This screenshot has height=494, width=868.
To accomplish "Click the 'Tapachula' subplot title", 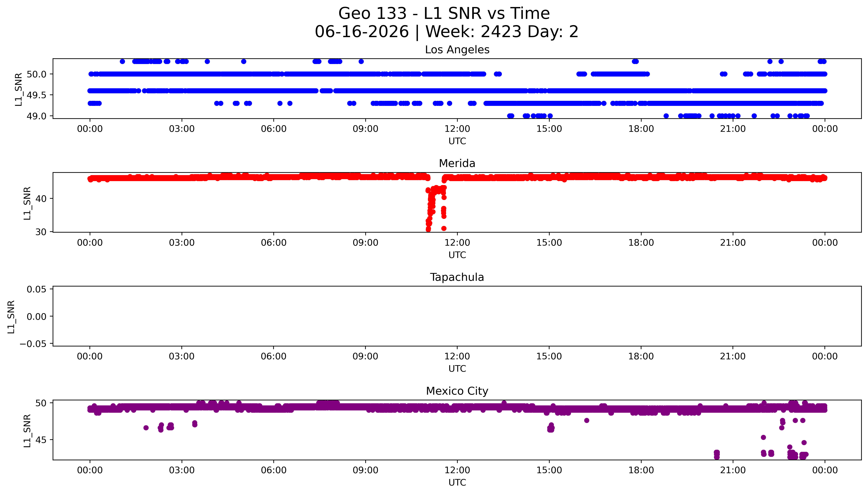I will (457, 277).
